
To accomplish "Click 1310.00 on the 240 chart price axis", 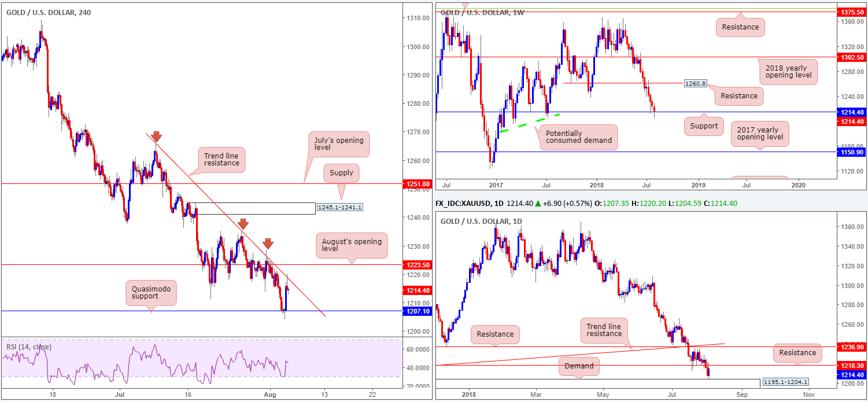I will pyautogui.click(x=418, y=18).
